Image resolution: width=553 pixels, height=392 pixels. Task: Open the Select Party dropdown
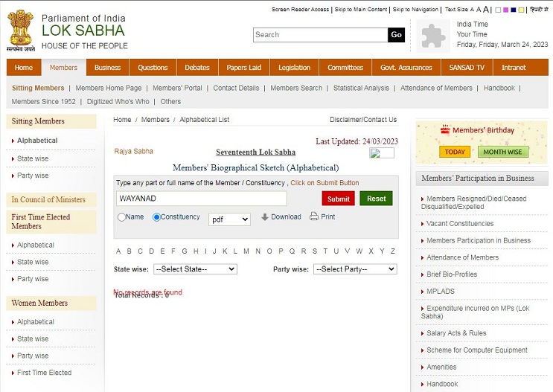click(x=355, y=269)
